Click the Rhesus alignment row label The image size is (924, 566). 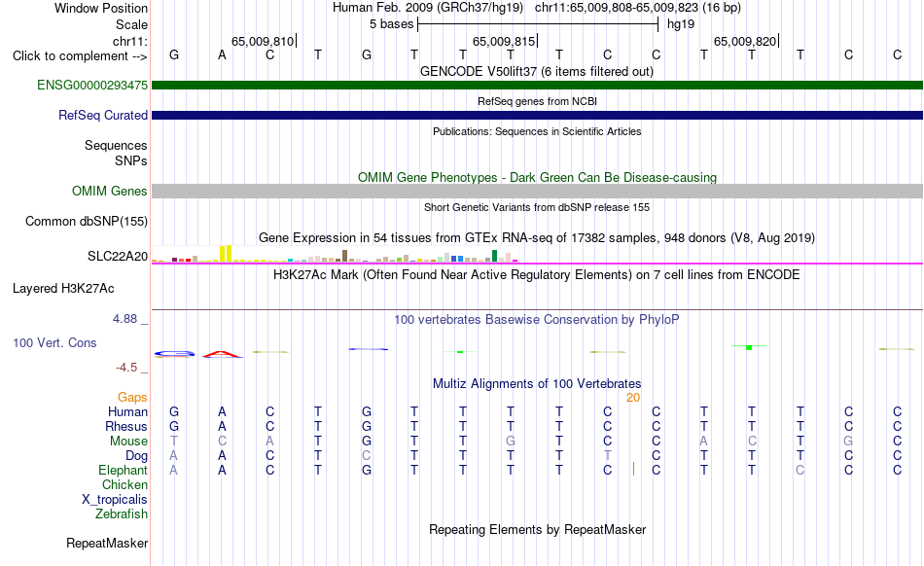click(126, 426)
